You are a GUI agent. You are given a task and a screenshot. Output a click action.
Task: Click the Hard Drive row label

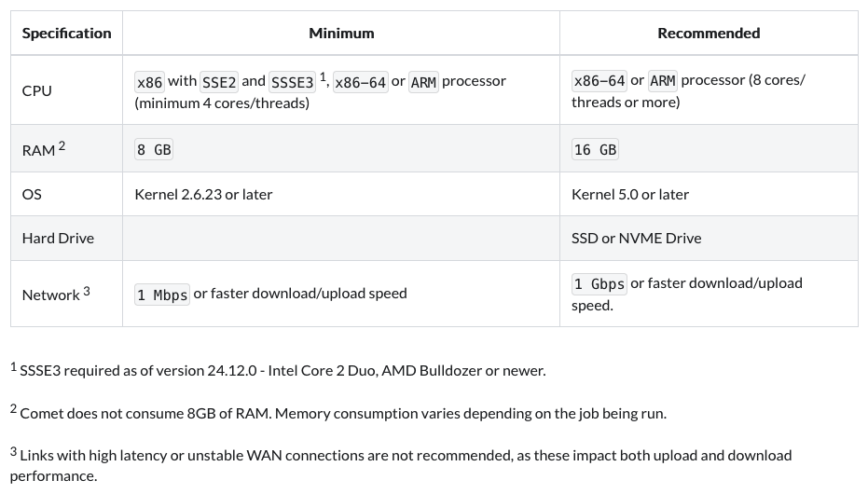click(58, 239)
